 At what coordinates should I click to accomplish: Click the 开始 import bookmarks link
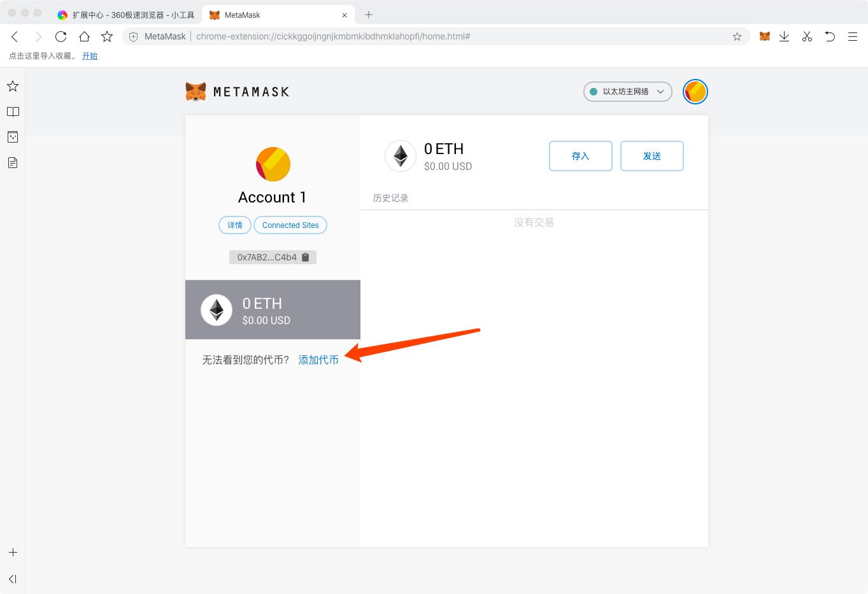pos(90,56)
